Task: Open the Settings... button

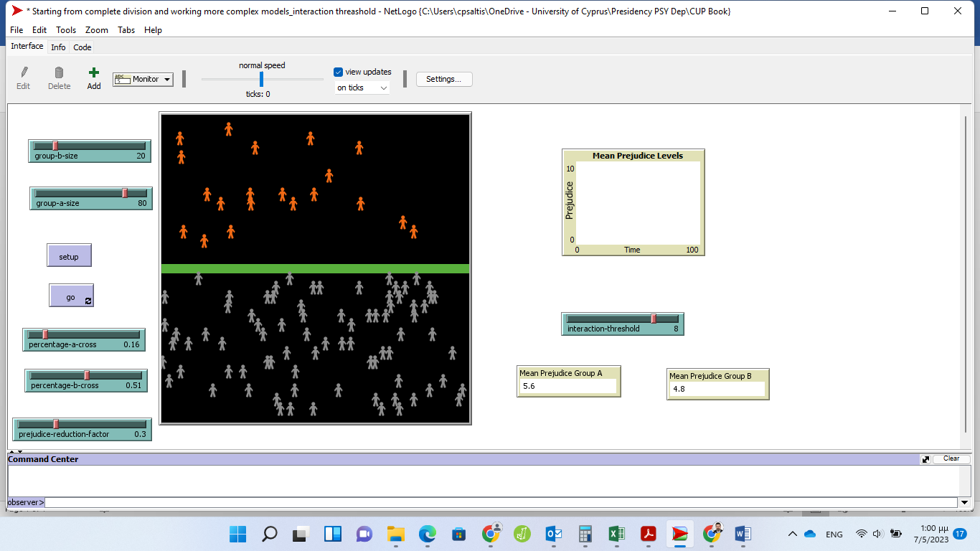Action: click(443, 79)
